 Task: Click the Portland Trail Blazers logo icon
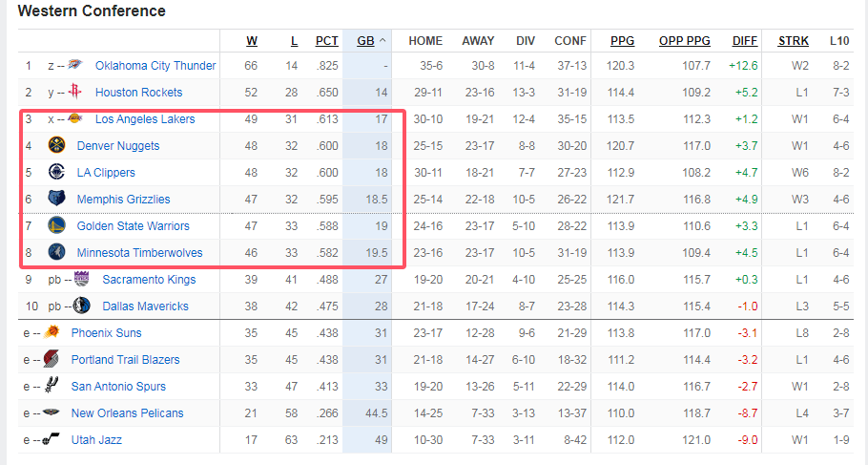[x=52, y=359]
